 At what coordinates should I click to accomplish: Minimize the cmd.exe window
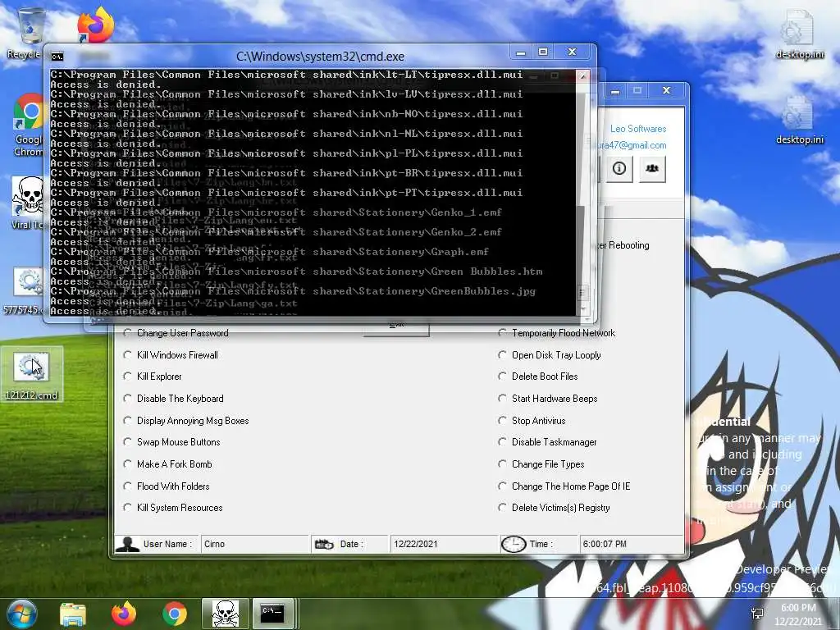(521, 52)
